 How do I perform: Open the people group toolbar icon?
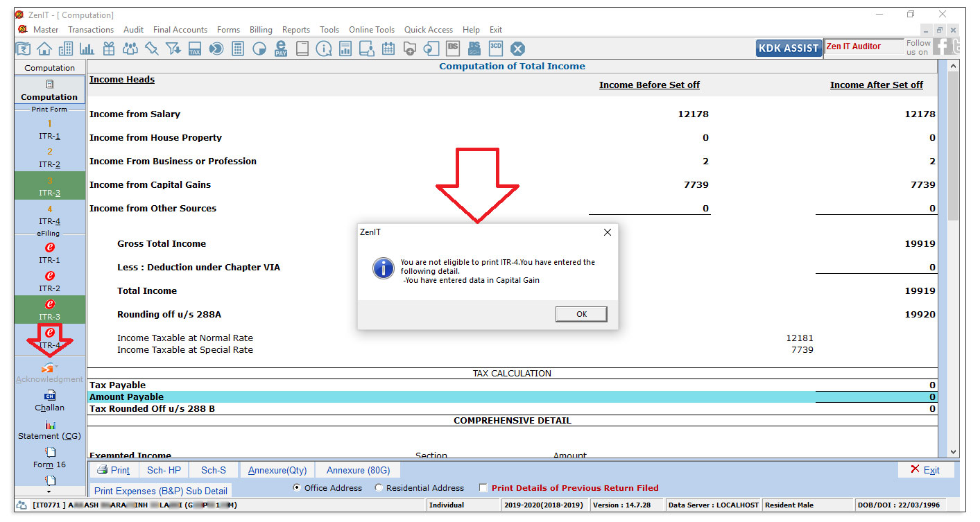[x=130, y=49]
